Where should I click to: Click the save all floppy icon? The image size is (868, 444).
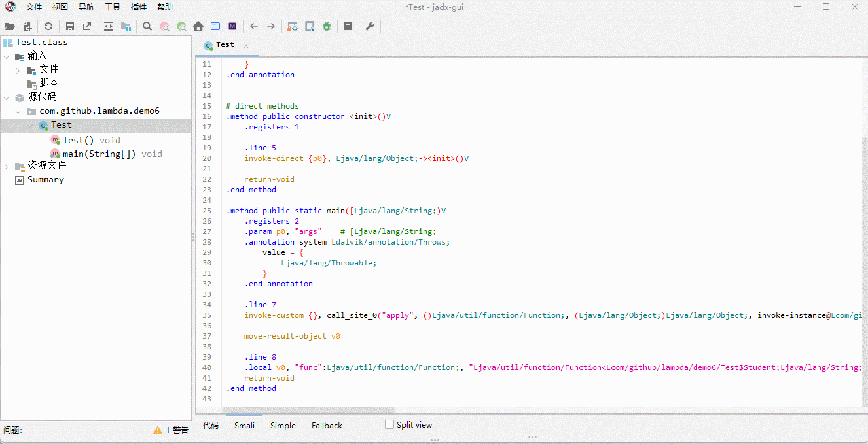(70, 27)
